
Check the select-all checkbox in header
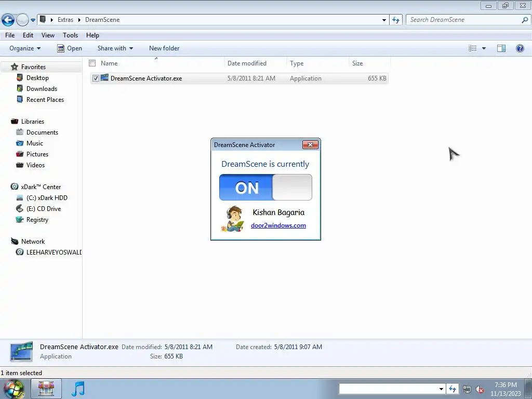(x=92, y=63)
